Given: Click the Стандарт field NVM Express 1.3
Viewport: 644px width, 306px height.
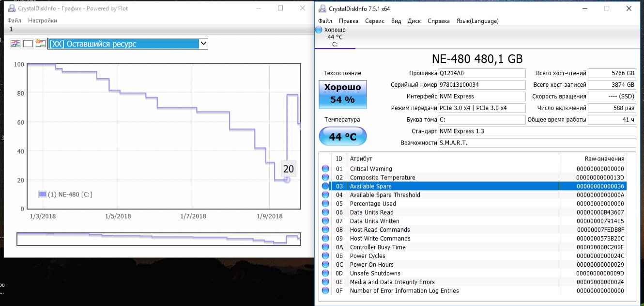Looking at the screenshot, I should (x=537, y=131).
